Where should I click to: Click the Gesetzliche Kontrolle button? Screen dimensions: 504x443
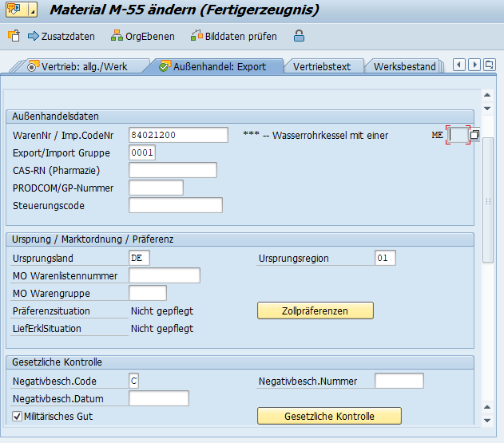329,416
